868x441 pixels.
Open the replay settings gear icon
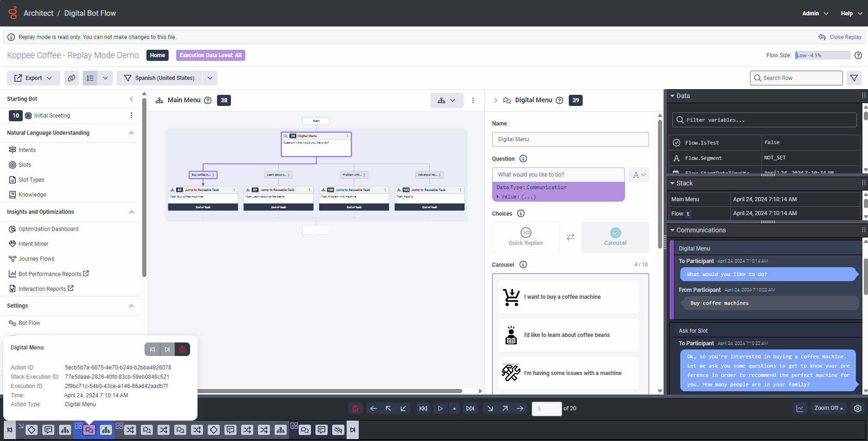click(858, 408)
